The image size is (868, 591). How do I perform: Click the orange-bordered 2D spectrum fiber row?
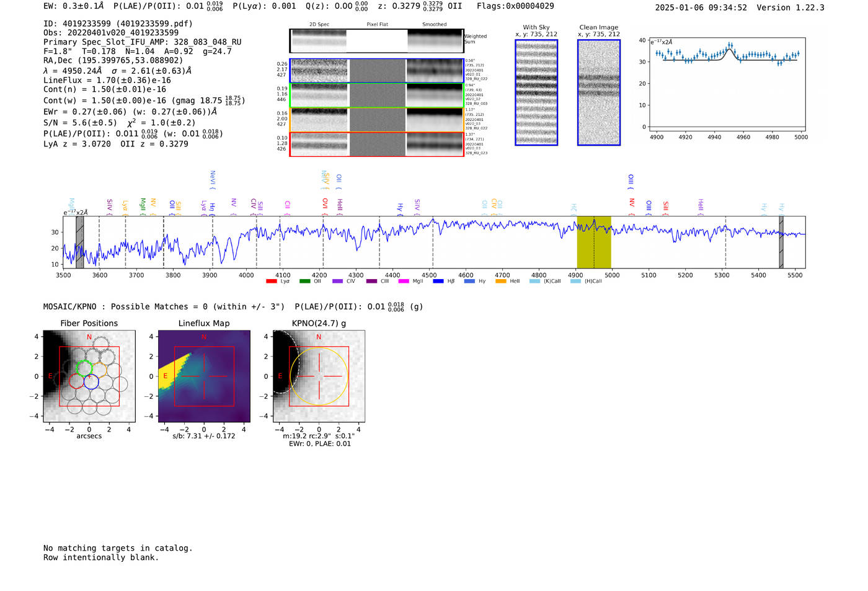(x=376, y=120)
